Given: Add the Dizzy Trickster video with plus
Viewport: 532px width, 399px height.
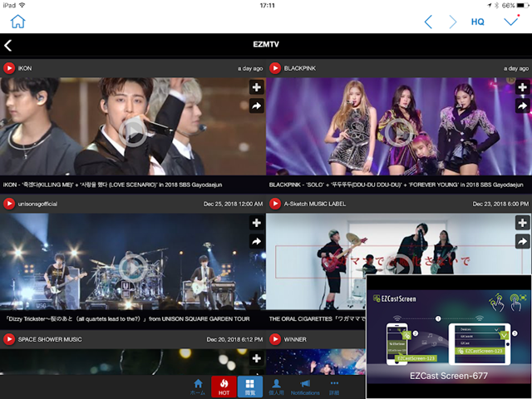Looking at the screenshot, I should (257, 223).
